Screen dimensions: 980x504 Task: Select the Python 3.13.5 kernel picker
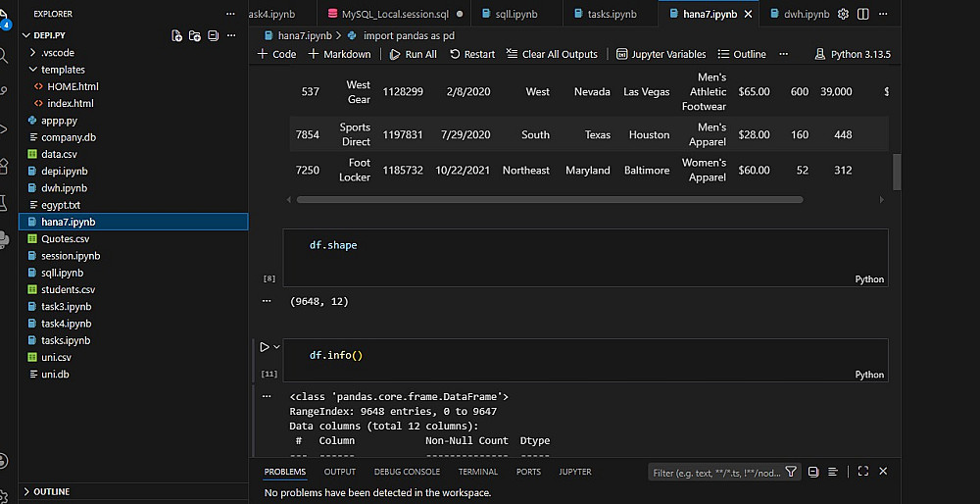(852, 54)
